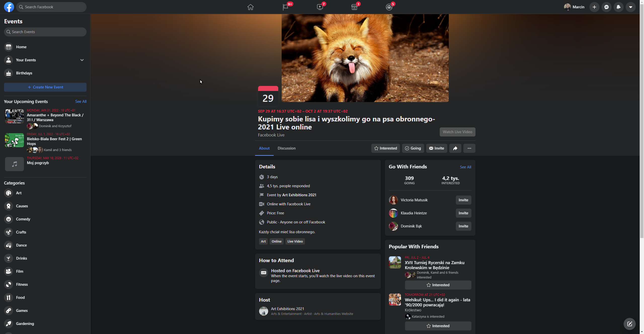
Task: Open the event's three-dots more options menu
Action: (469, 148)
